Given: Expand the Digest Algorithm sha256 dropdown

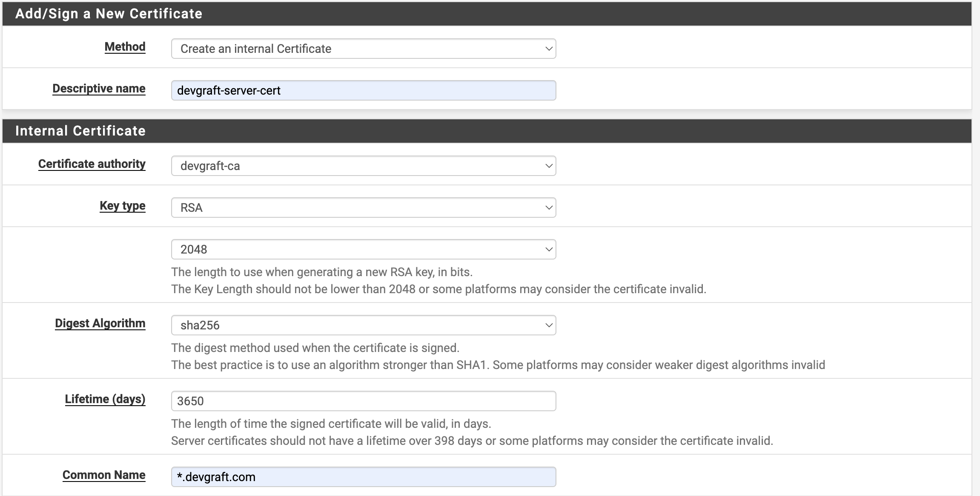Looking at the screenshot, I should pos(363,325).
